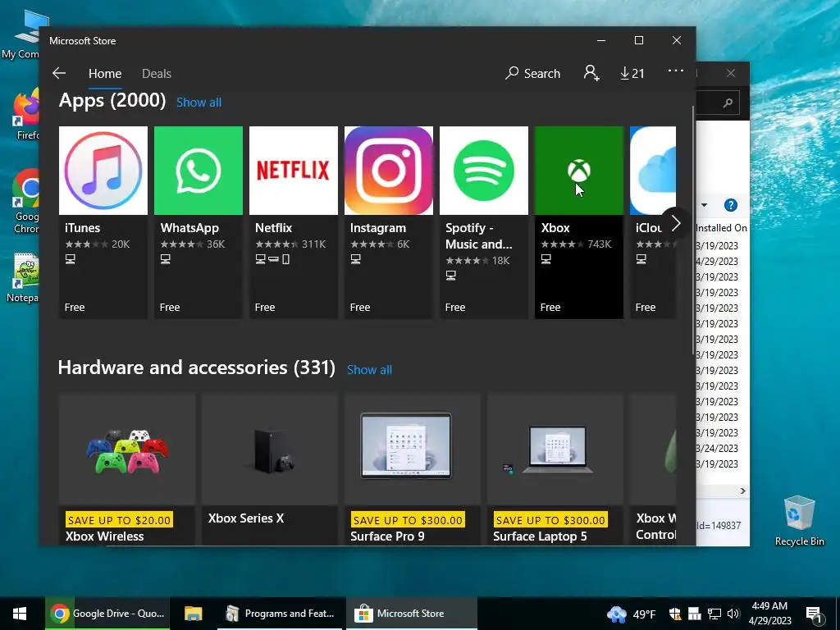Viewport: 840px width, 630px height.
Task: Go back with the Store back arrow
Action: pos(59,73)
